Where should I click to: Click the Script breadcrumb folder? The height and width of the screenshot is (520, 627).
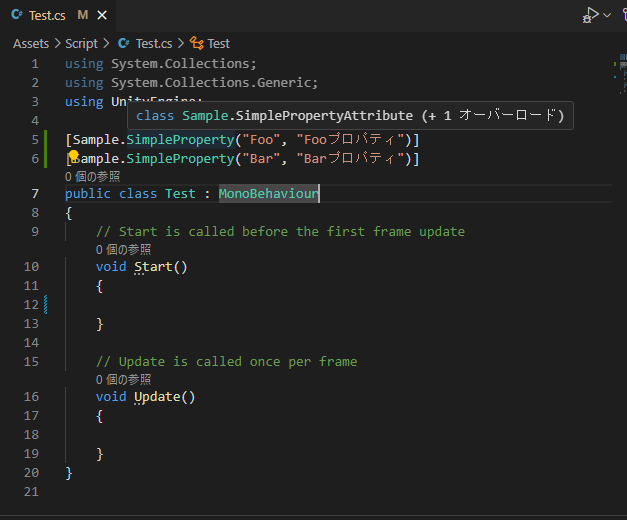coord(81,43)
